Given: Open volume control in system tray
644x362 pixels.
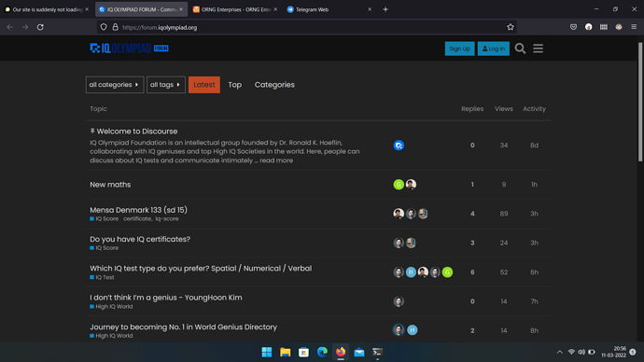Looking at the screenshot, I should pyautogui.click(x=581, y=352).
